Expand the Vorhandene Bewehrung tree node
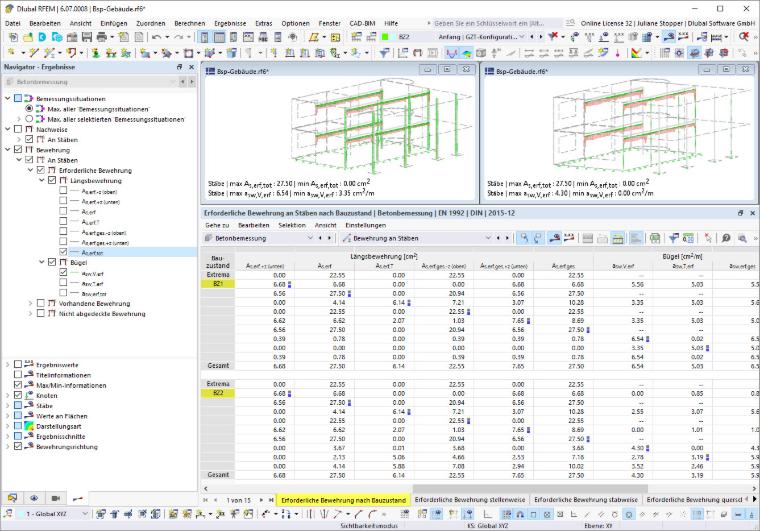 click(x=30, y=303)
